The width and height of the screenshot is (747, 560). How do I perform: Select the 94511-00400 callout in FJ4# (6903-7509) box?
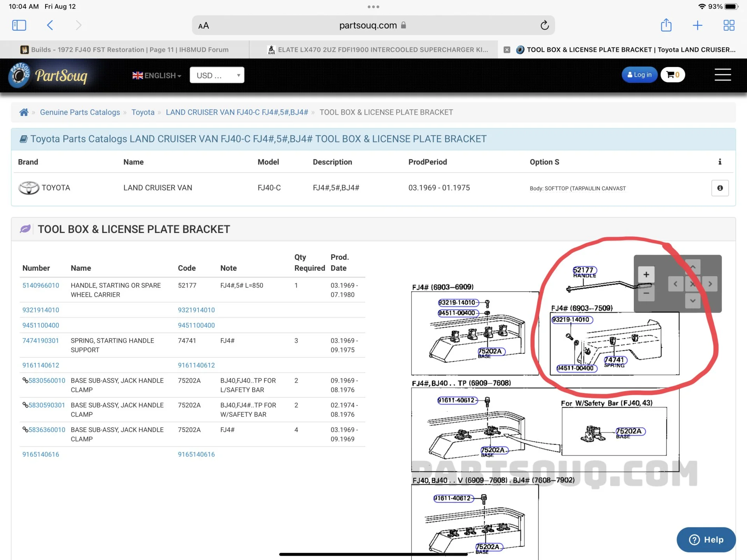[x=576, y=368]
